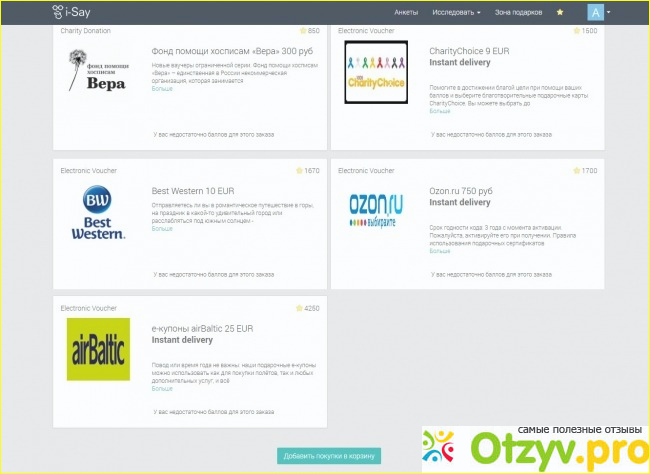650x474 pixels.
Task: Select the airBaltic green logo
Action: coord(98,349)
